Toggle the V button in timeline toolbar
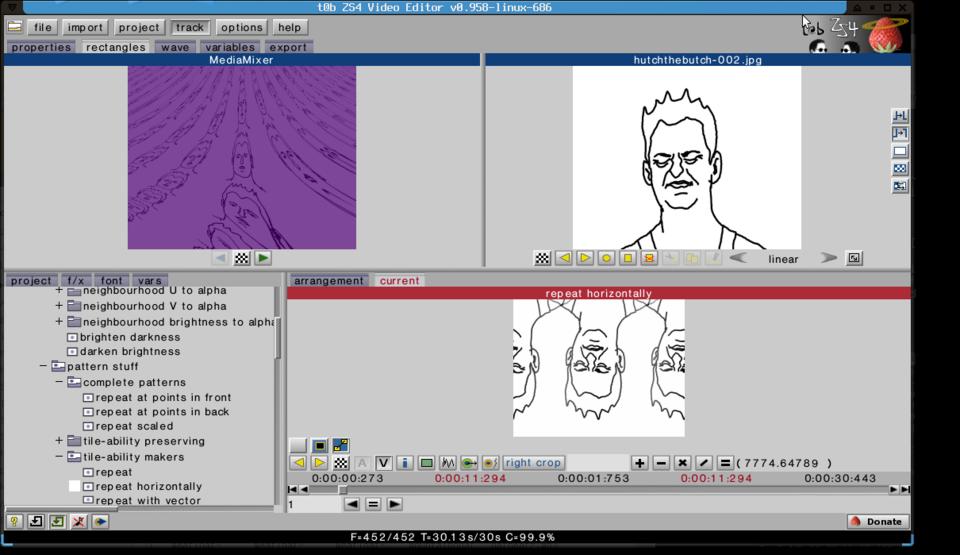This screenshot has width=960, height=555. pos(383,463)
